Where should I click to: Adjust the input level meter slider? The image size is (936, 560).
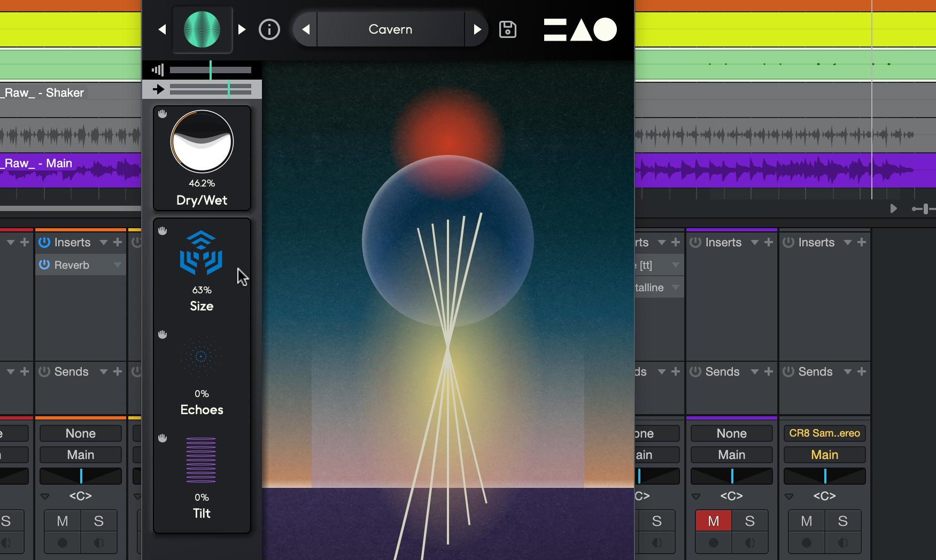pos(211,70)
